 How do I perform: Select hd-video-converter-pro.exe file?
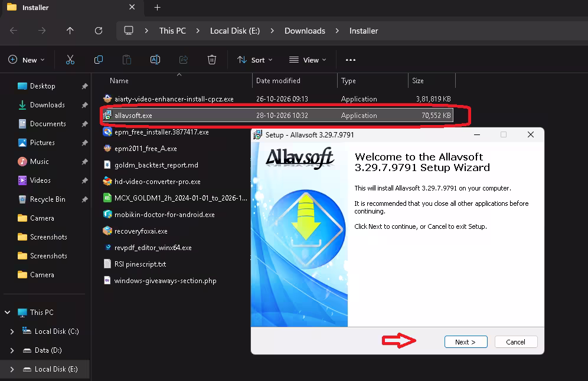click(158, 181)
